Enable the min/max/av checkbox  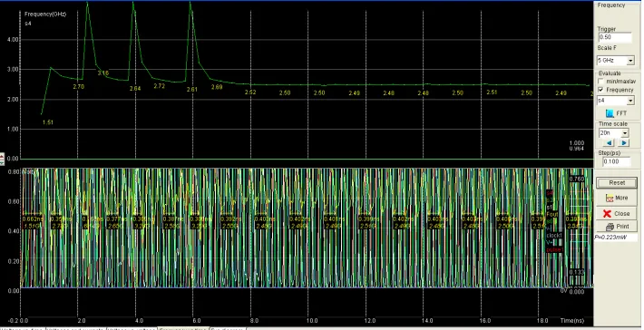601,82
